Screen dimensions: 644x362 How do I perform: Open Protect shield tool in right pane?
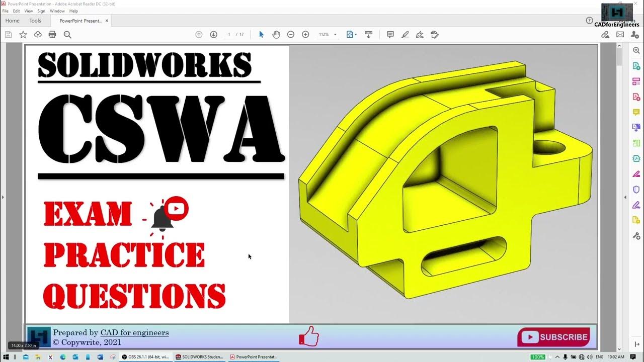[x=636, y=190]
